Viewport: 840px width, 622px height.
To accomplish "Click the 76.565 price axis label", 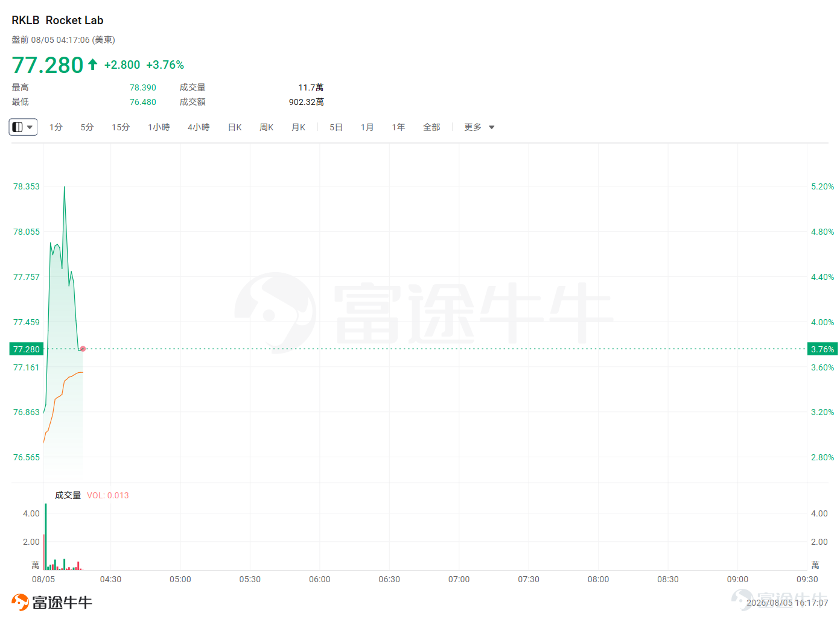I will [27, 457].
